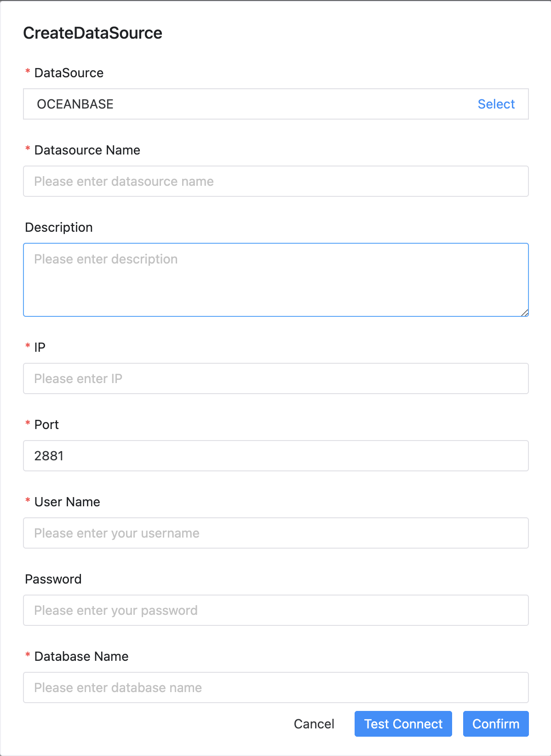Click the Test Connect button
This screenshot has width=551, height=756.
pyautogui.click(x=403, y=724)
